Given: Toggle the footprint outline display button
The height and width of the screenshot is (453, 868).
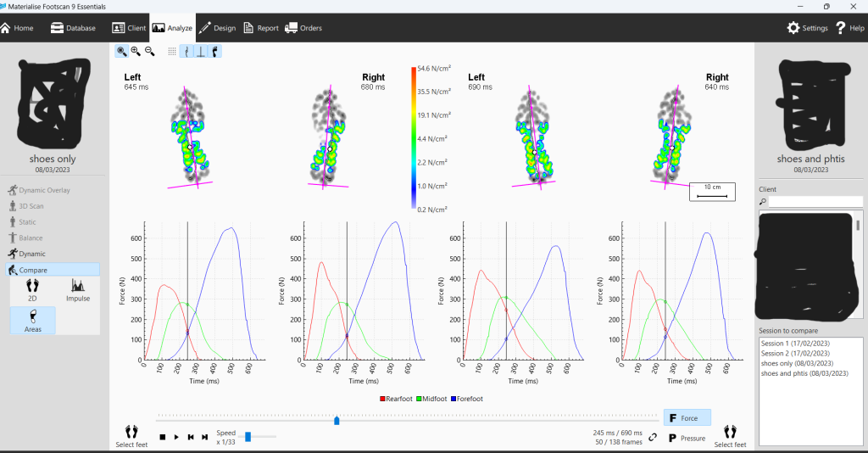Looking at the screenshot, I should [x=214, y=52].
